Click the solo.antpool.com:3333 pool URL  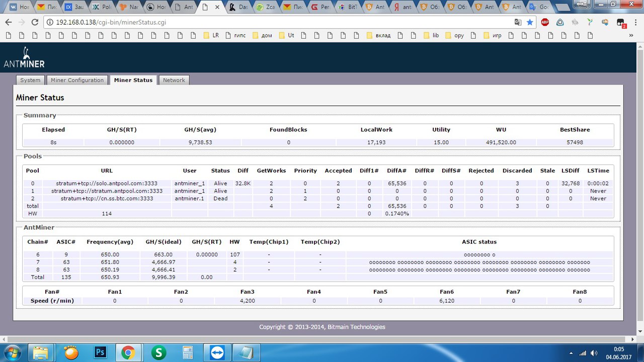(x=107, y=184)
